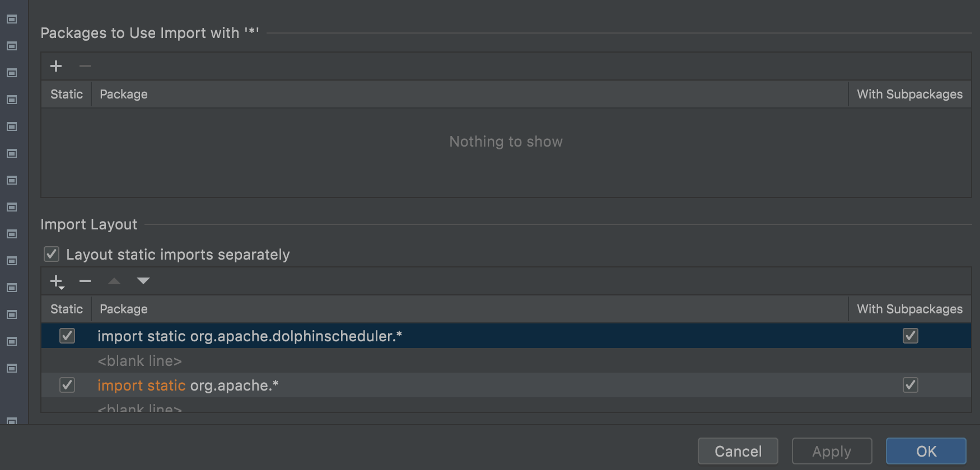Confirm settings with the OK button
The image size is (980, 470).
click(x=926, y=451)
